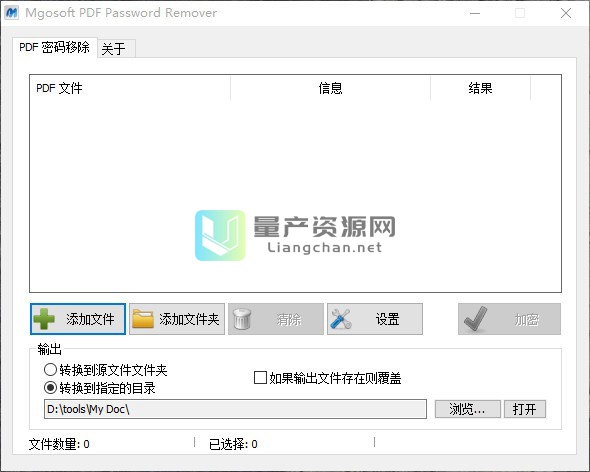Click the green plus Add File button (添加文件)

78,319
